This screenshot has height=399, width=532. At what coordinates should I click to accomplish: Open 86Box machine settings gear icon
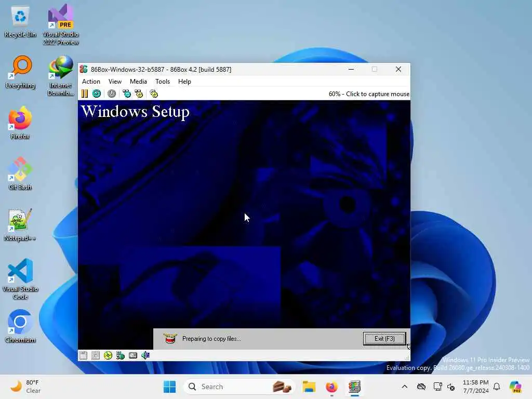coord(154,94)
